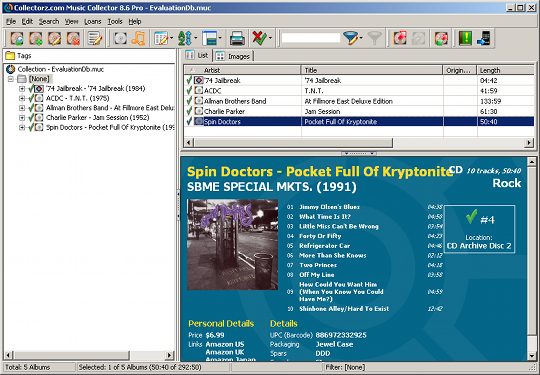Click the greyed-out Return Loan toolbar icon
This screenshot has width=540, height=375.
[x=418, y=38]
